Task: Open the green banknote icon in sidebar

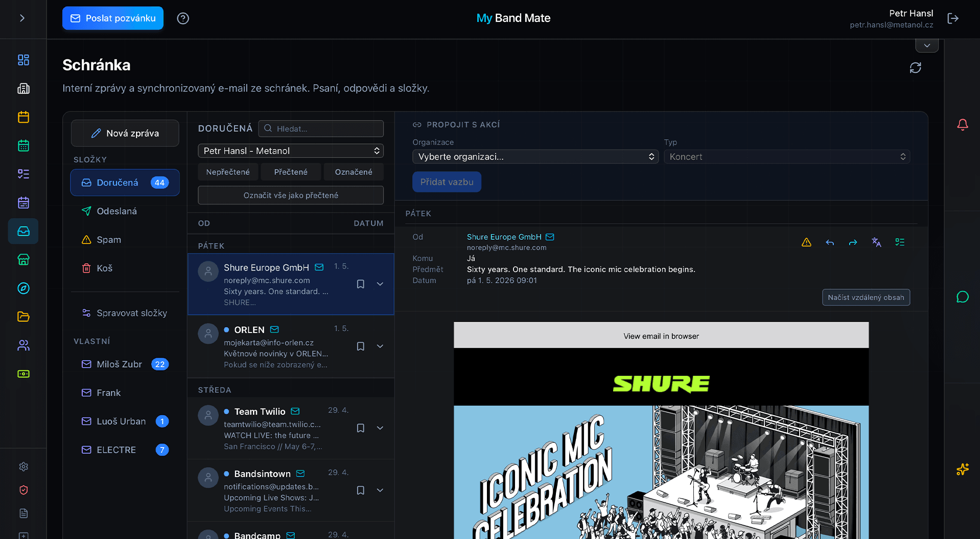Action: click(24, 374)
